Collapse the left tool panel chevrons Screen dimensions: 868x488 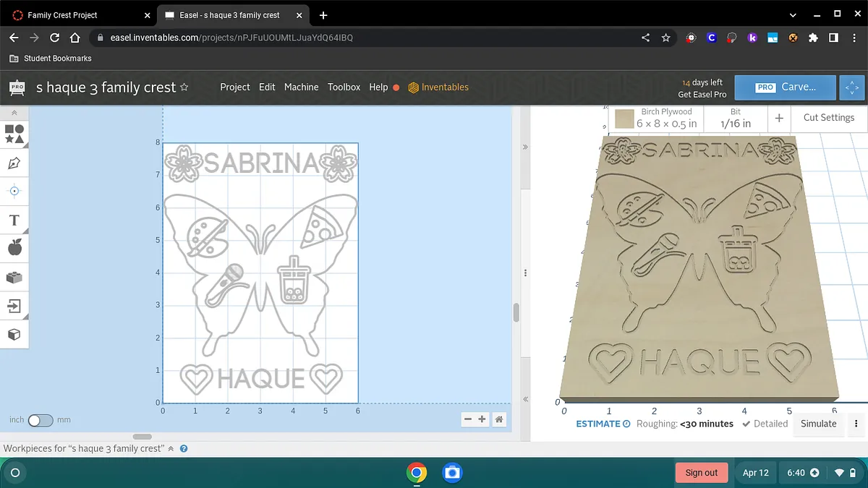pos(14,113)
